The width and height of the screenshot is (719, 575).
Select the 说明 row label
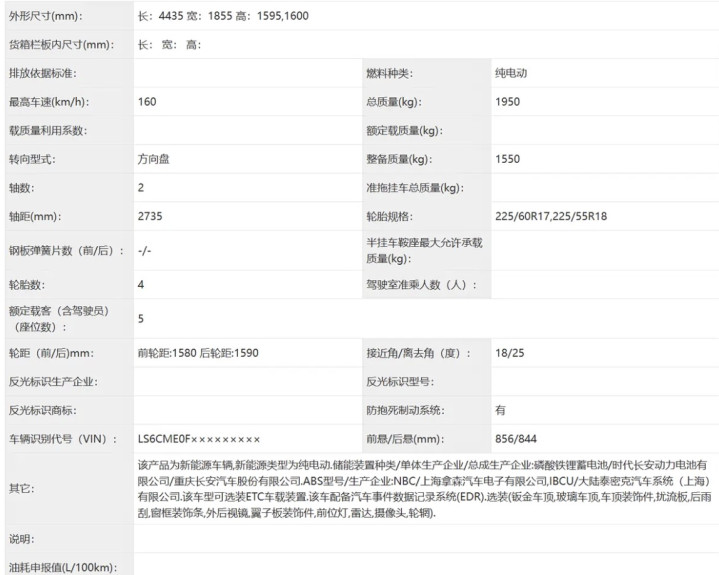[x=22, y=539]
